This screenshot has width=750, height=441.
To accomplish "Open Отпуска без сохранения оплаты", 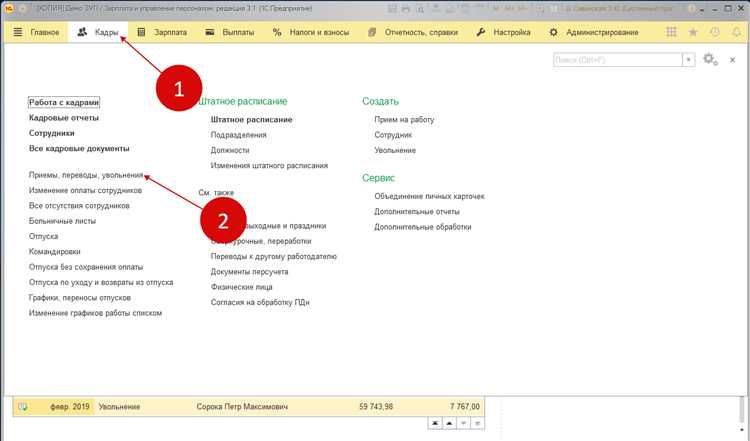I will tap(86, 267).
